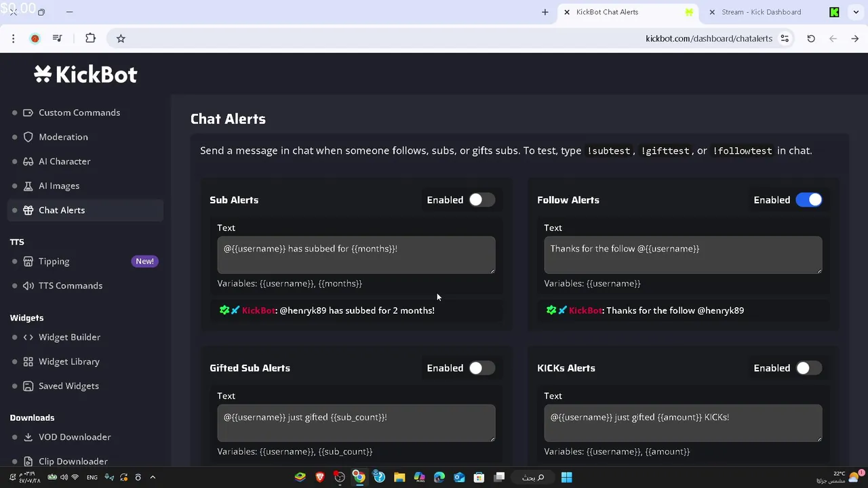Edit the KICKs Alerts text field
This screenshot has width=868, height=488.
point(683,423)
